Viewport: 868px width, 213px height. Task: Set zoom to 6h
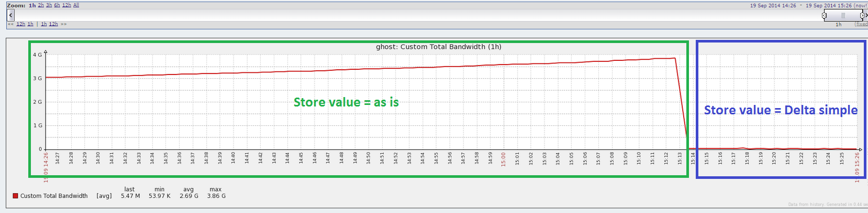pos(57,5)
